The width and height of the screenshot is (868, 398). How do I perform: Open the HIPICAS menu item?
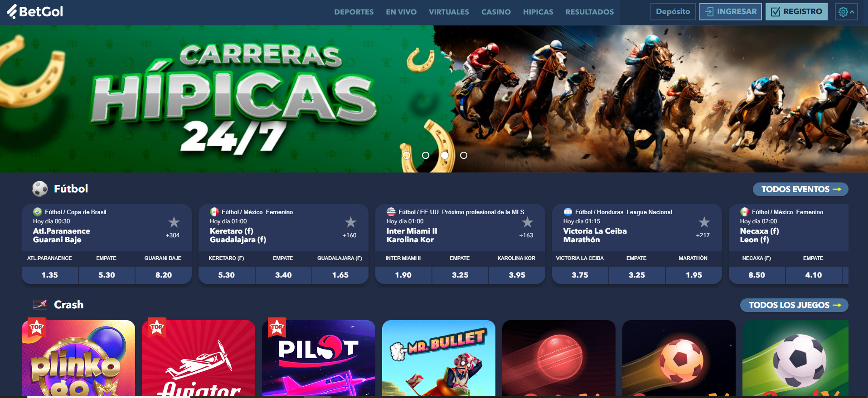pos(538,12)
